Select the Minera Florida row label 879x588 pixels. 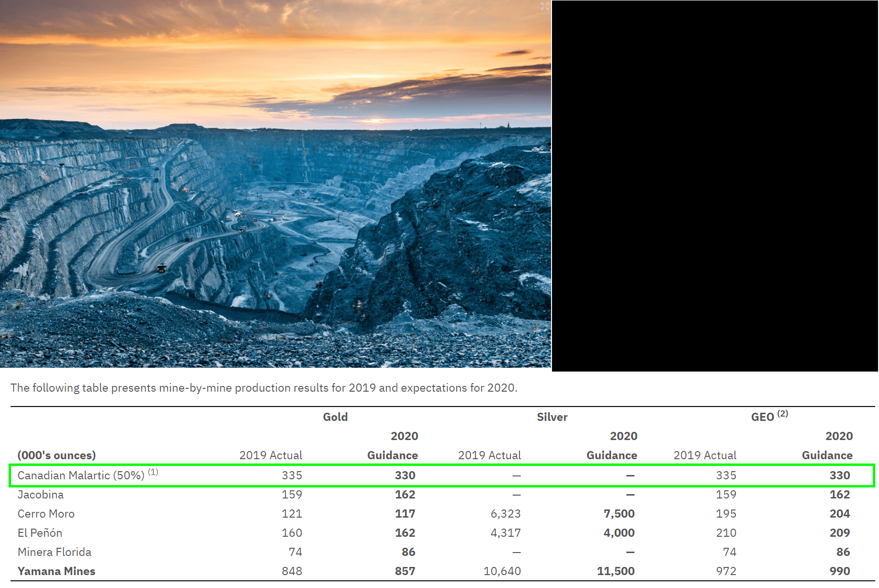click(55, 552)
